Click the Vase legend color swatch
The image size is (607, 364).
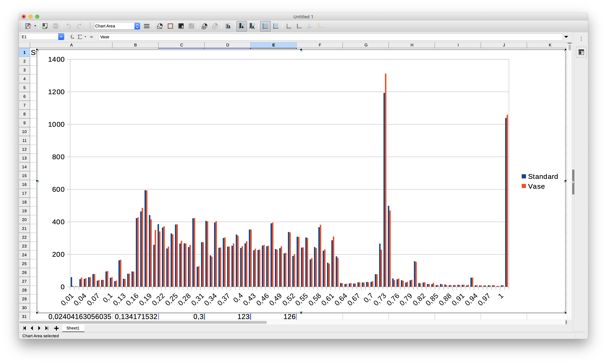tap(524, 186)
